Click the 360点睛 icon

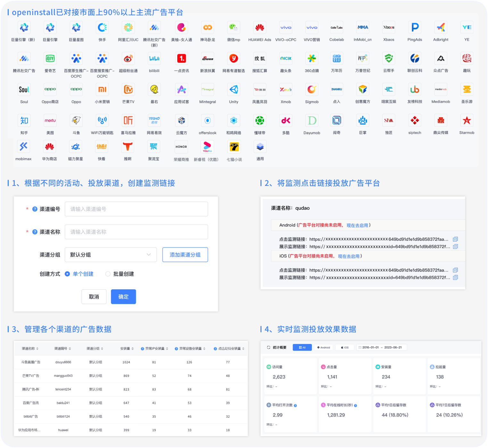tap(312, 58)
